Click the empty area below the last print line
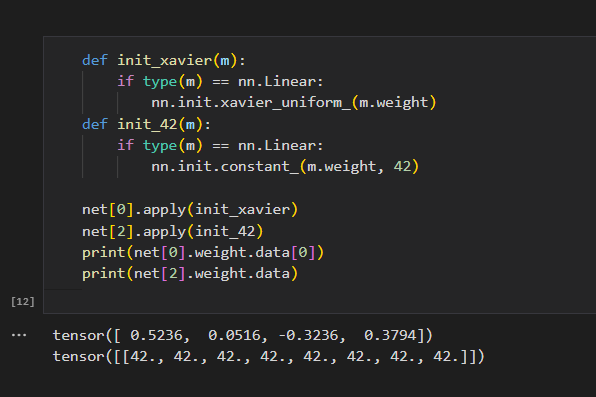 pos(319,300)
